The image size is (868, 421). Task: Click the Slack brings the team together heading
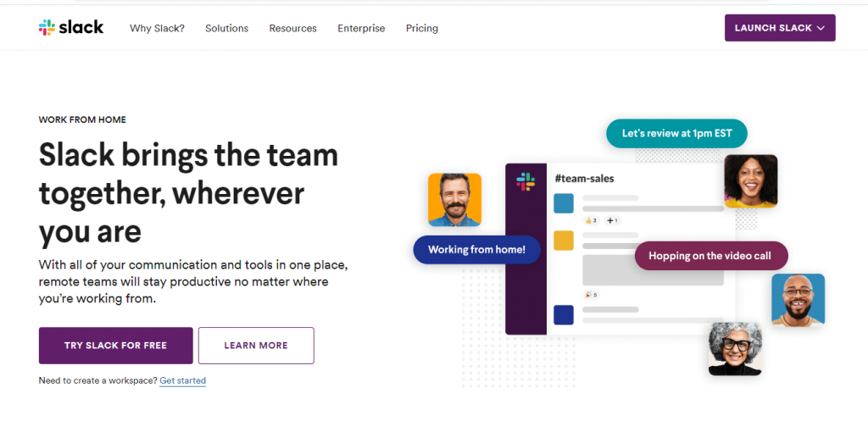point(188,193)
